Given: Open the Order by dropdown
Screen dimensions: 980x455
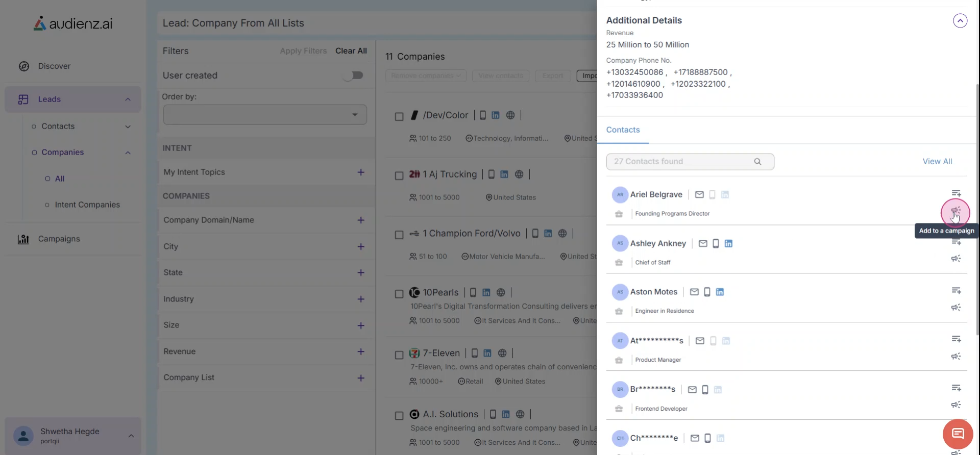Looking at the screenshot, I should point(265,115).
